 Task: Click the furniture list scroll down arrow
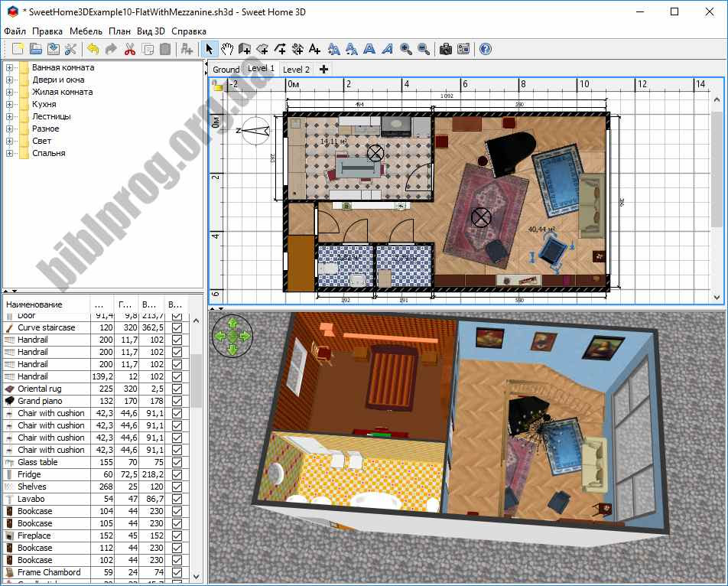(197, 576)
